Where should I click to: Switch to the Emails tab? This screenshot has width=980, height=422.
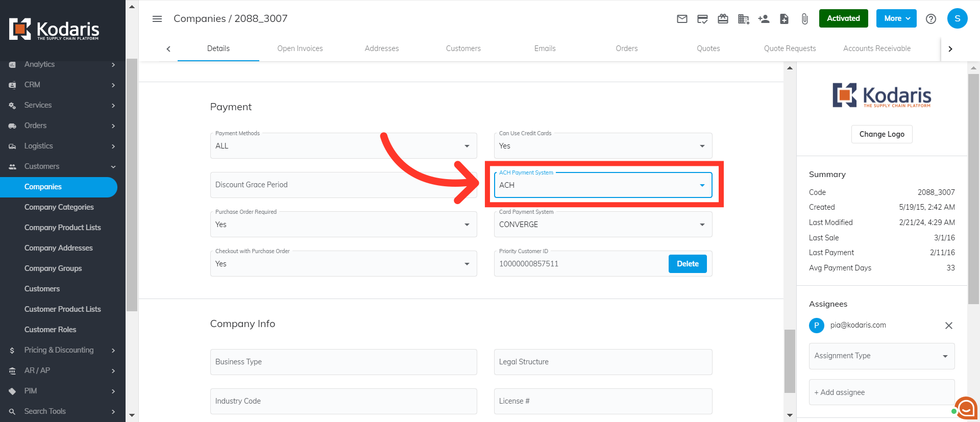coord(545,48)
